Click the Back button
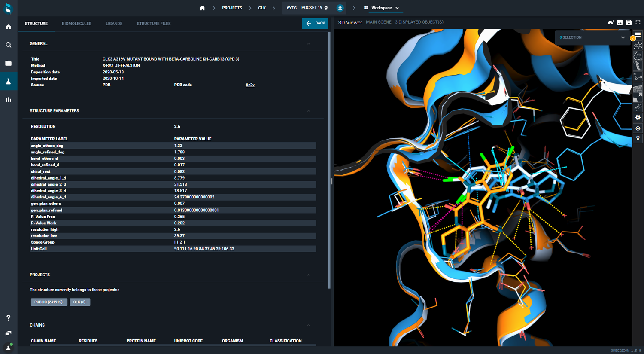This screenshot has height=354, width=644. click(315, 23)
